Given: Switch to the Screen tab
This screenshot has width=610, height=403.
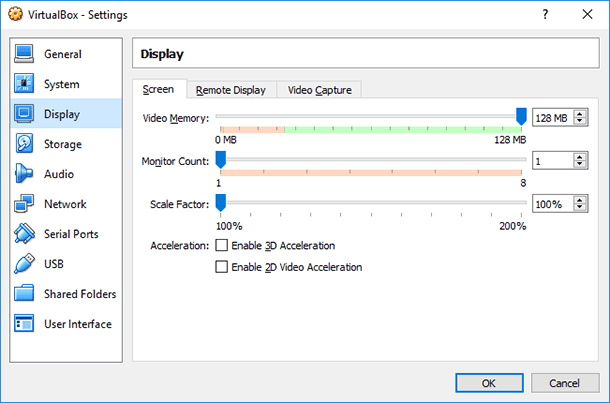Looking at the screenshot, I should 158,89.
